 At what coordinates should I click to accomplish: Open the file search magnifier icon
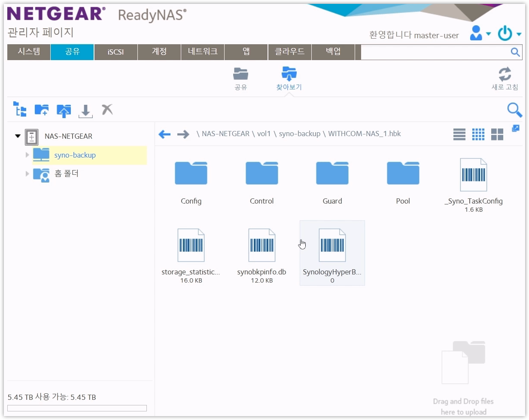(514, 110)
